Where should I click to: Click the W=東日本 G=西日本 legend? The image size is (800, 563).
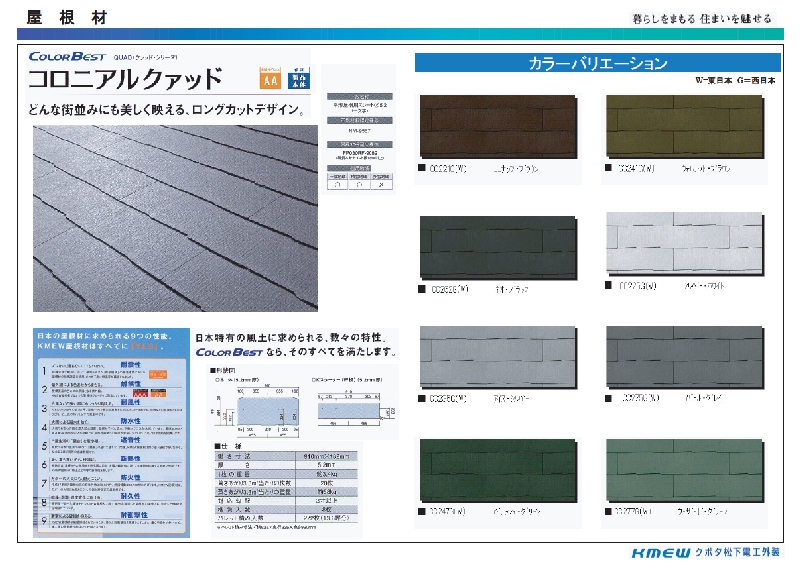pyautogui.click(x=735, y=81)
